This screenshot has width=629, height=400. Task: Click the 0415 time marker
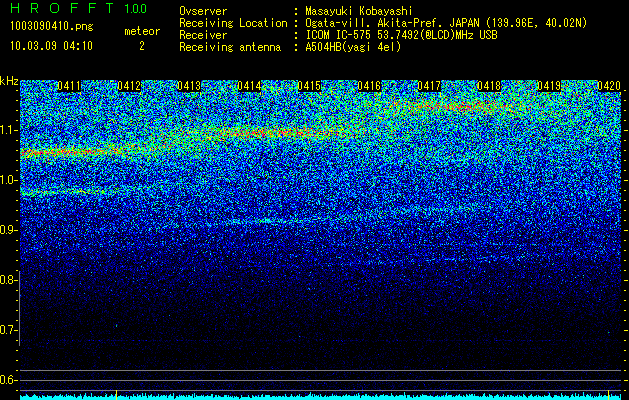click(x=309, y=86)
